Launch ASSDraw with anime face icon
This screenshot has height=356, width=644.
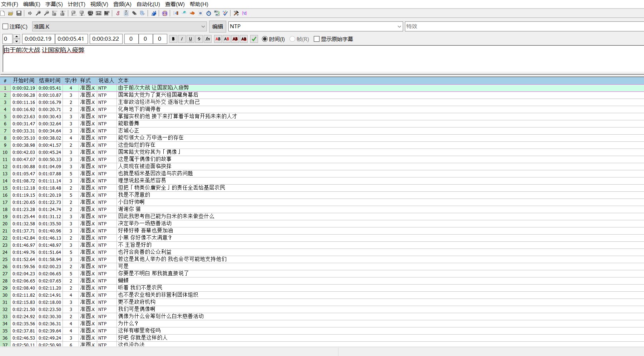[x=165, y=13]
